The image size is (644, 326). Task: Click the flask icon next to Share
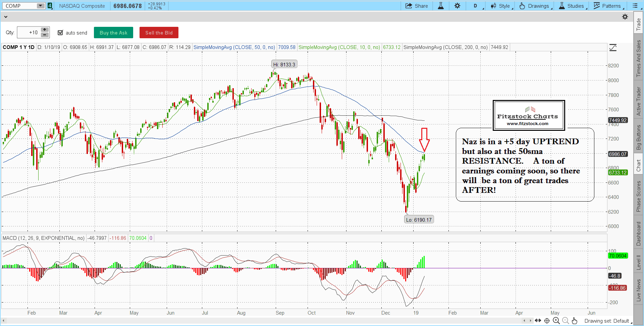pos(441,6)
